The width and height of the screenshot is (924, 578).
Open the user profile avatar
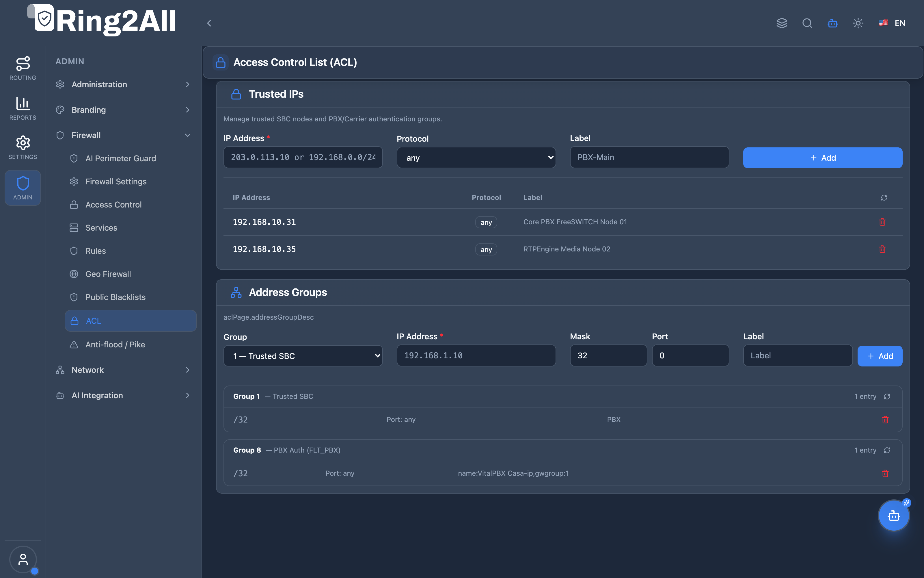pos(23,560)
